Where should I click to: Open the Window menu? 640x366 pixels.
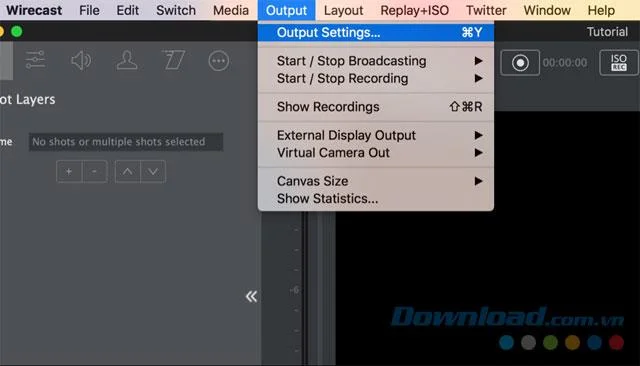pyautogui.click(x=547, y=10)
